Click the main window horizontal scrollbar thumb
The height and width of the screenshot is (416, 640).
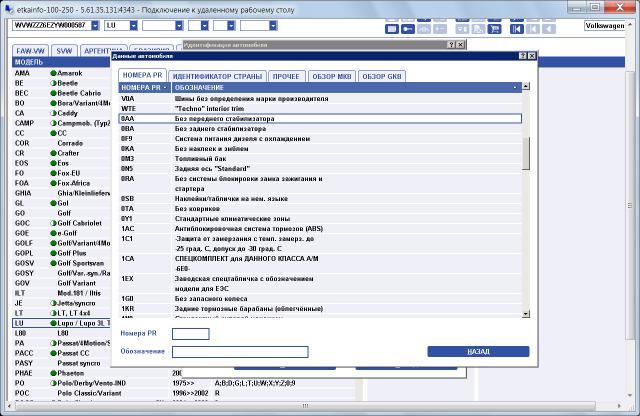coord(305,406)
